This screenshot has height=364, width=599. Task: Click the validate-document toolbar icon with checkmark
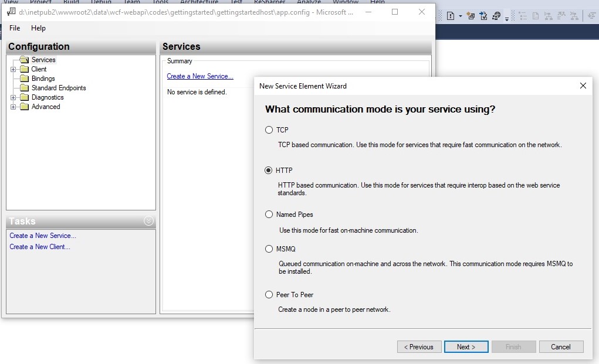483,15
